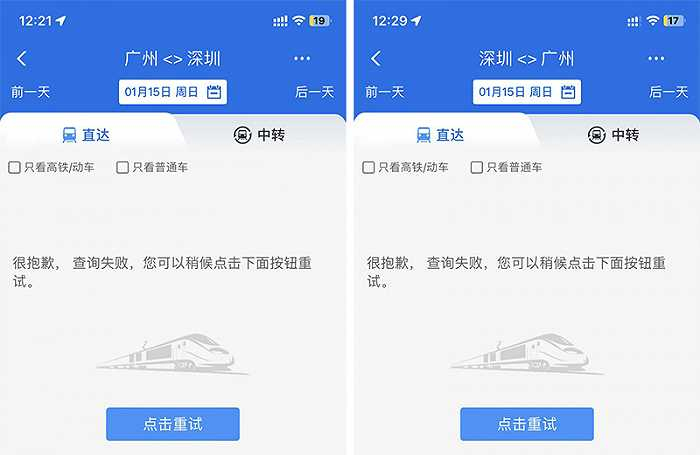Enable 只看普通车 checkbox on left screen
This screenshot has height=455, width=700.
click(x=122, y=167)
